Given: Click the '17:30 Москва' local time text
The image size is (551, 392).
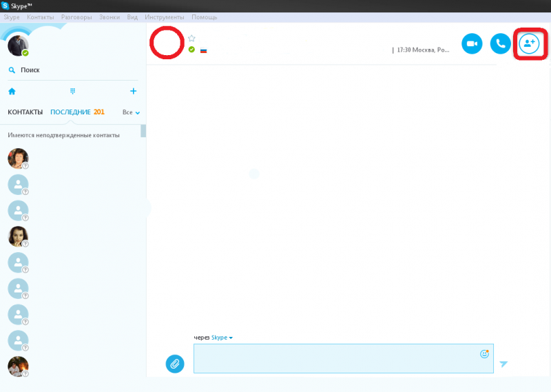Looking at the screenshot, I should coord(423,50).
